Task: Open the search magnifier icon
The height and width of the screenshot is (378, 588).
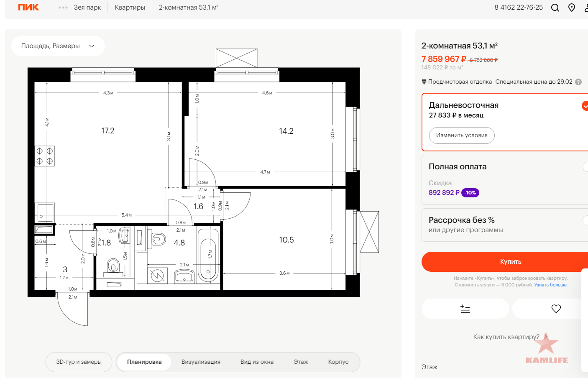Action: coord(555,8)
